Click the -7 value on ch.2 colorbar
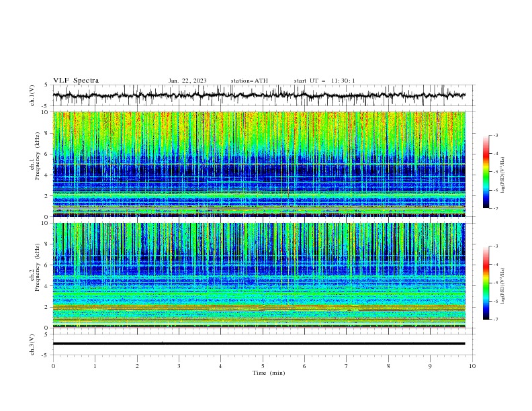 (496, 320)
